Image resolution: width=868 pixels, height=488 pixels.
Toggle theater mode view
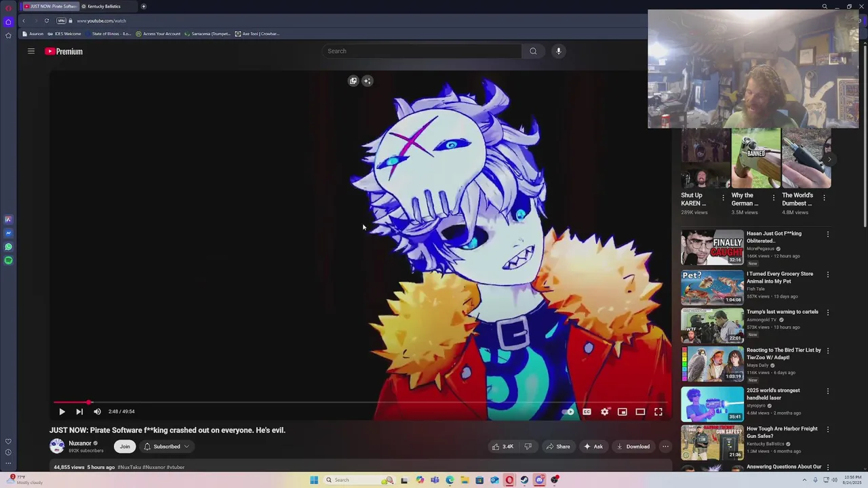tap(640, 411)
